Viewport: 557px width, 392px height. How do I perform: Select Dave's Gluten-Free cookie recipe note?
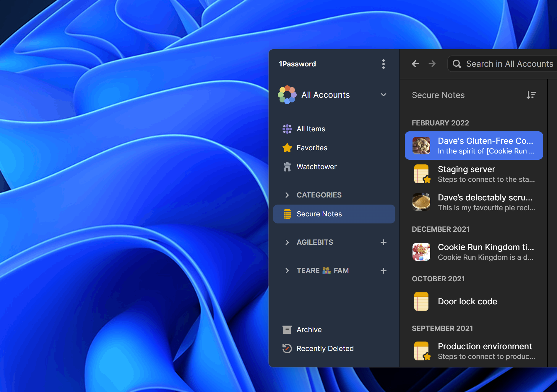point(473,146)
